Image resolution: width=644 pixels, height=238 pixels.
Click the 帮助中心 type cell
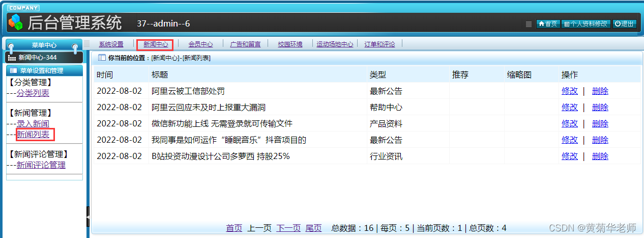(386, 108)
